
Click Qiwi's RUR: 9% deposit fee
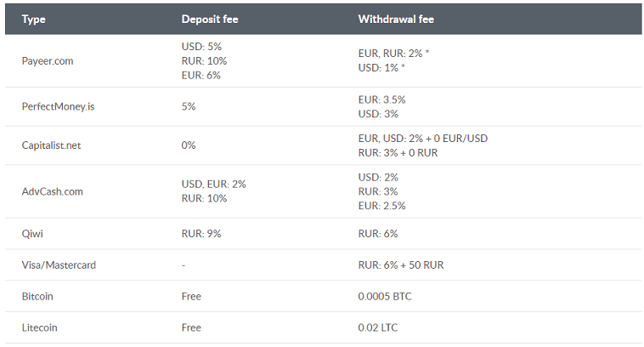(201, 234)
